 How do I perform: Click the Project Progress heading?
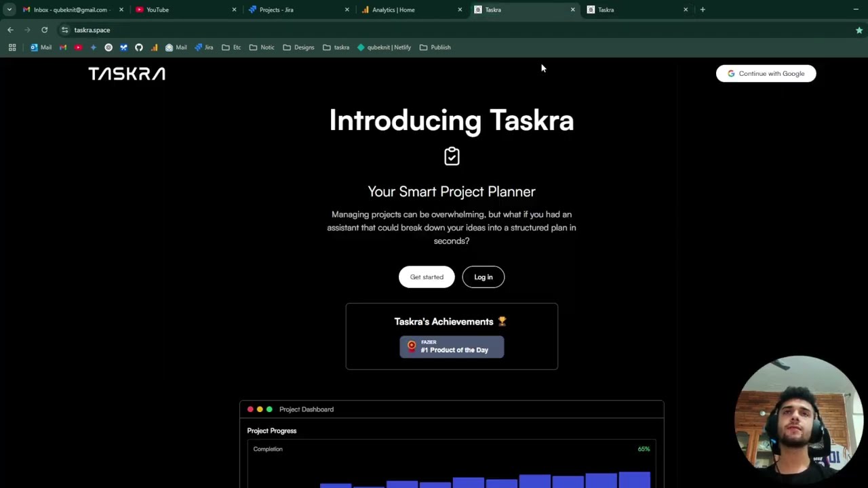click(271, 430)
